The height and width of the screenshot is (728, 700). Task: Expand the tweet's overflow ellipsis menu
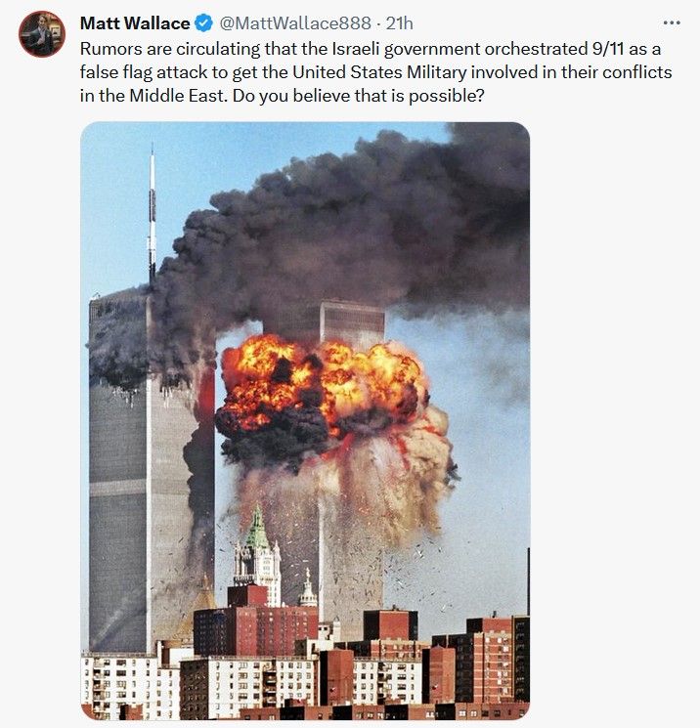(x=672, y=22)
